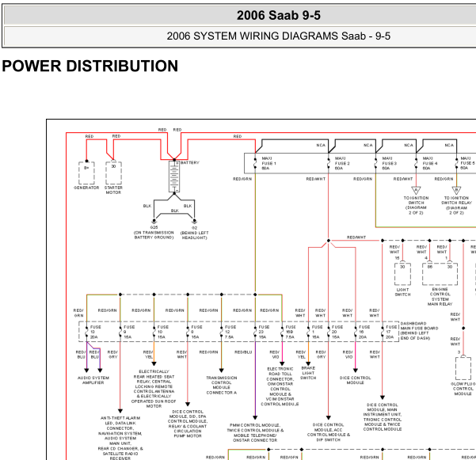Click 'TO IGNITION SWITCH (DIAGRAM 2 OF 2)' text
The height and width of the screenshot is (460, 476).
[x=416, y=205]
